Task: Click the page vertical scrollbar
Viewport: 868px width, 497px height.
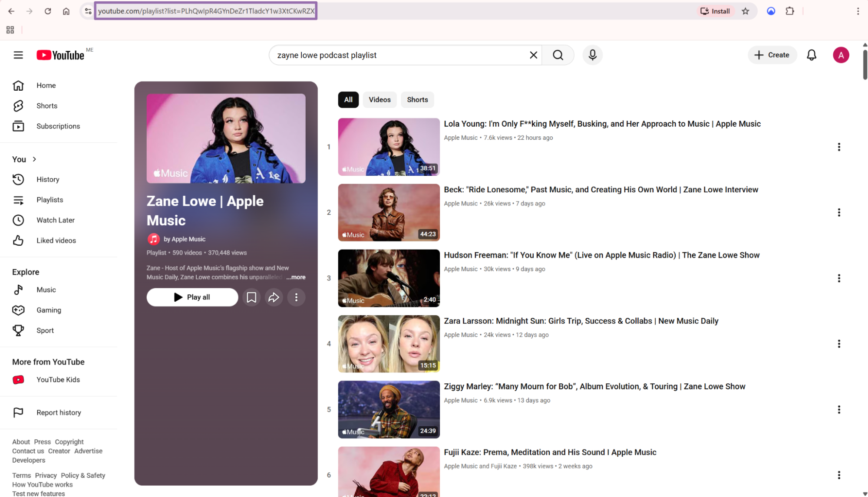Action: click(865, 64)
